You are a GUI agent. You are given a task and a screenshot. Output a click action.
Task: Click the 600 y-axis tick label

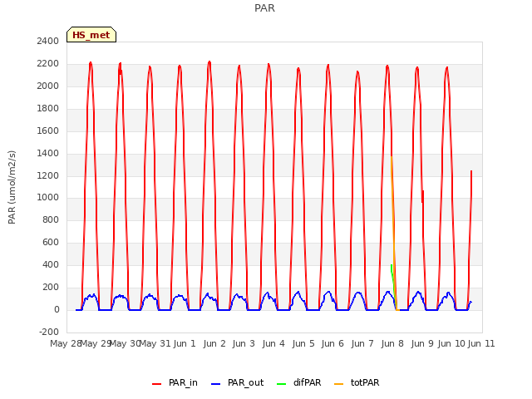(51, 242)
